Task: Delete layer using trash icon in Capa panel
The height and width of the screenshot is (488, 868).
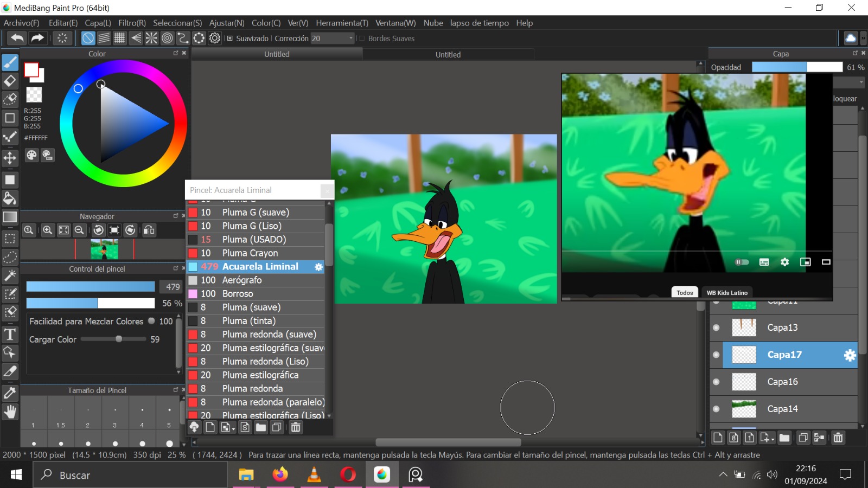Action: point(838,438)
